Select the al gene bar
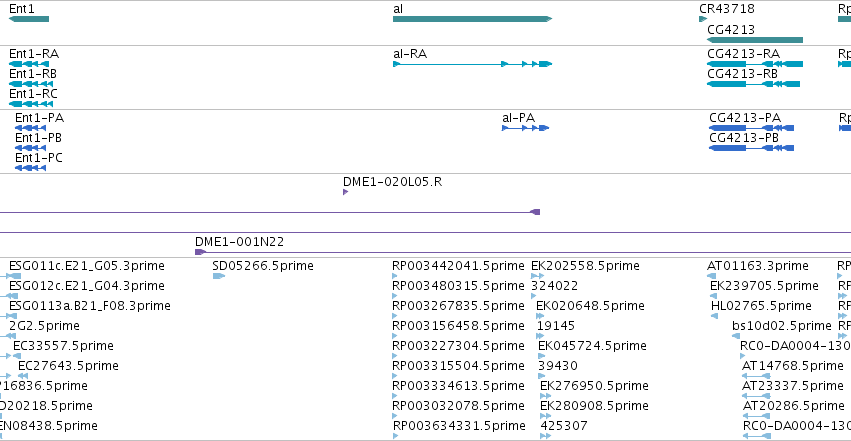 472,19
